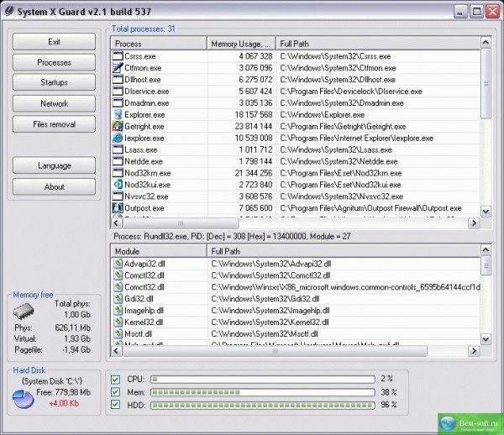
Task: Open the Processes view
Action: (x=54, y=62)
